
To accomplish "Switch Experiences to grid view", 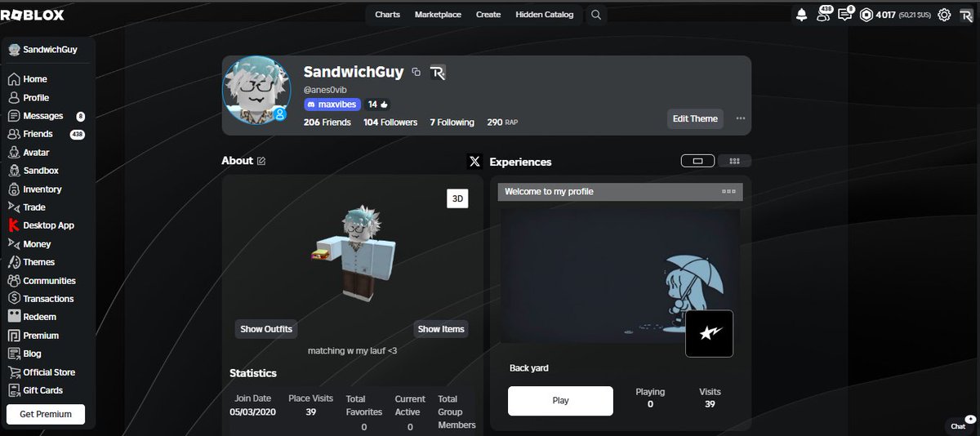I will click(x=734, y=161).
